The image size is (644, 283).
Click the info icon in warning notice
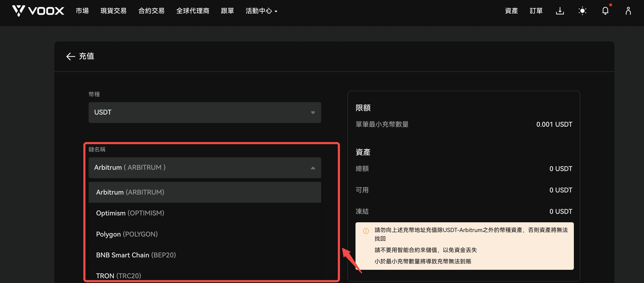coord(366,231)
